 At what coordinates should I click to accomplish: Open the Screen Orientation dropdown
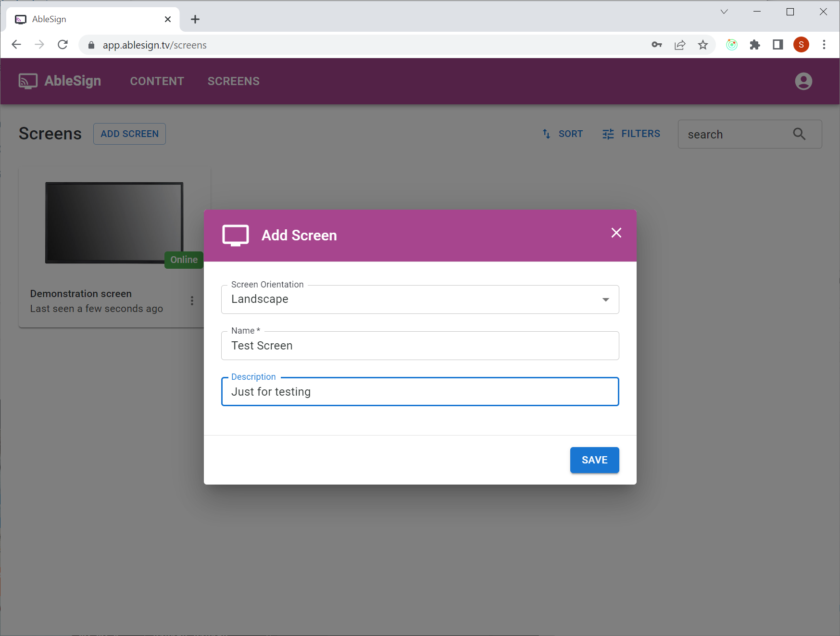[x=605, y=299]
